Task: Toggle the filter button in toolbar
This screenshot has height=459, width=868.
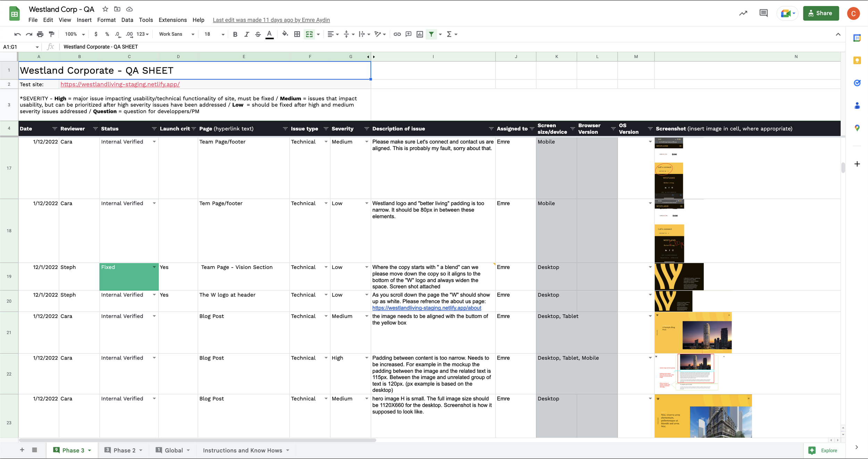Action: click(431, 34)
